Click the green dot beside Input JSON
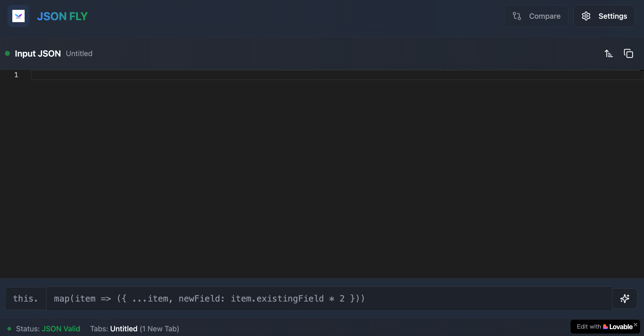 click(x=7, y=53)
